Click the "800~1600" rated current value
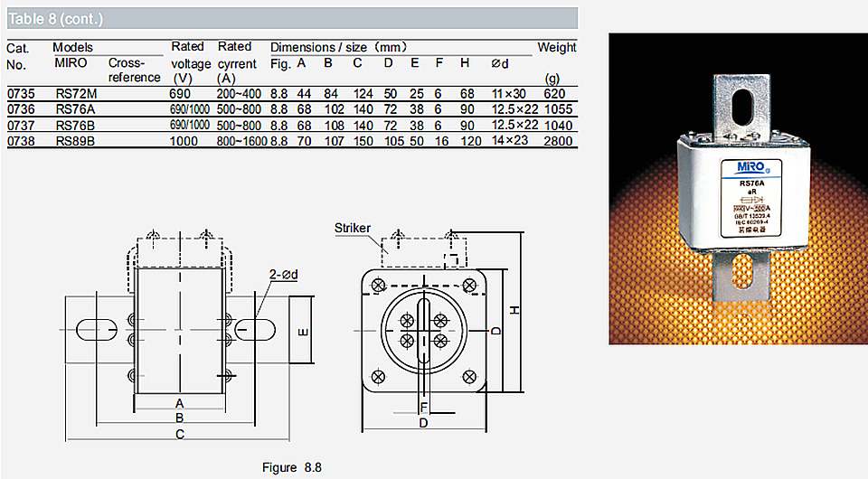Image resolution: width=868 pixels, height=479 pixels. (x=242, y=140)
